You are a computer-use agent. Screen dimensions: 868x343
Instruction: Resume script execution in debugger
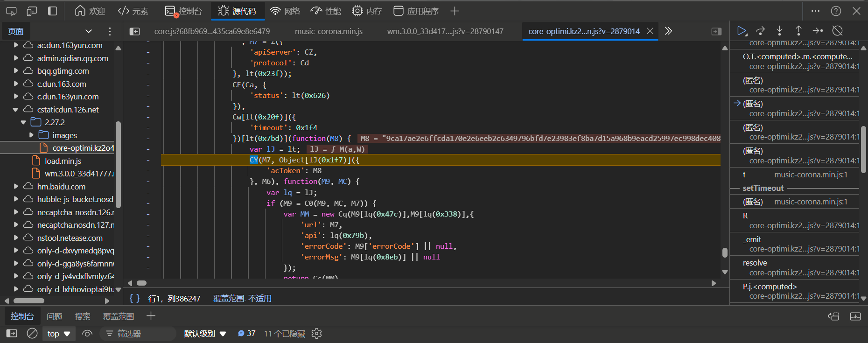(741, 31)
